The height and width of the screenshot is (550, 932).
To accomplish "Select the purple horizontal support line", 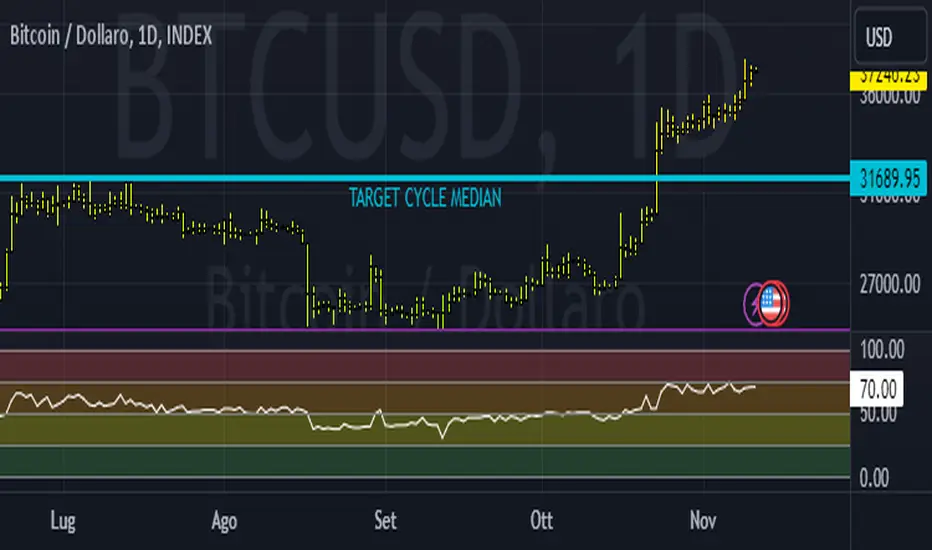I will click(x=425, y=329).
